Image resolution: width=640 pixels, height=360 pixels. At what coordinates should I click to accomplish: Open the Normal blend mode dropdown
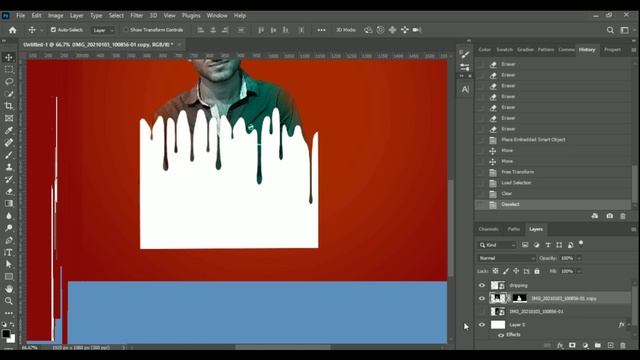[507, 258]
